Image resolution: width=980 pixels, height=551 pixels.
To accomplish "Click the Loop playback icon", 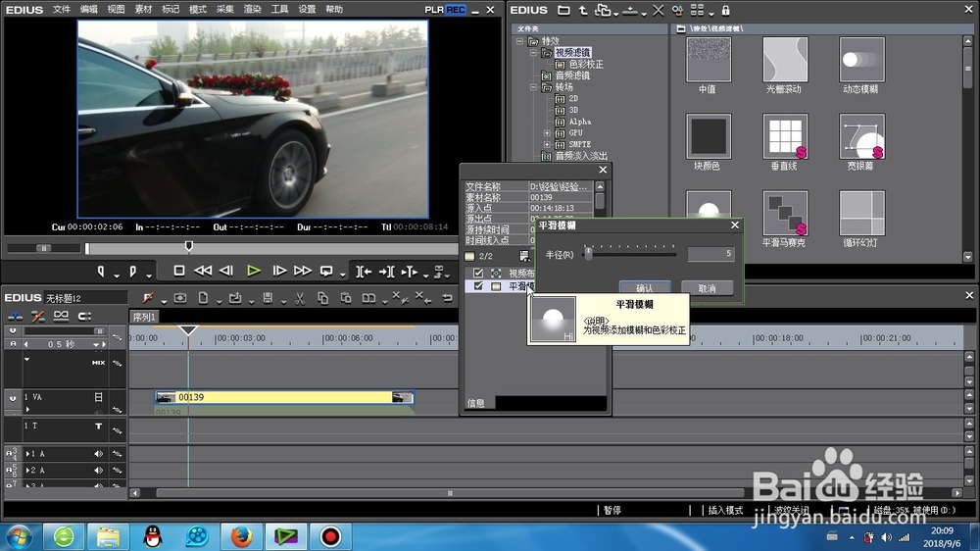I will [x=326, y=271].
